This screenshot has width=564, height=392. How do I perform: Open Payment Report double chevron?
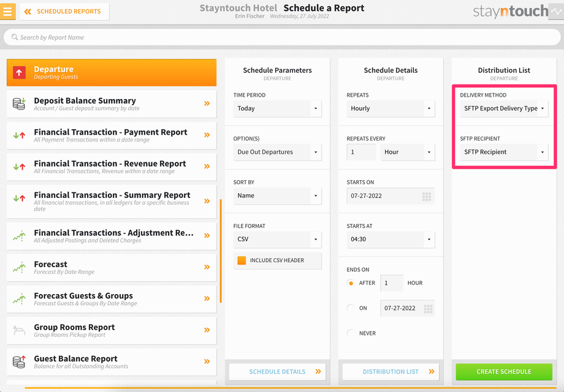[x=207, y=135]
